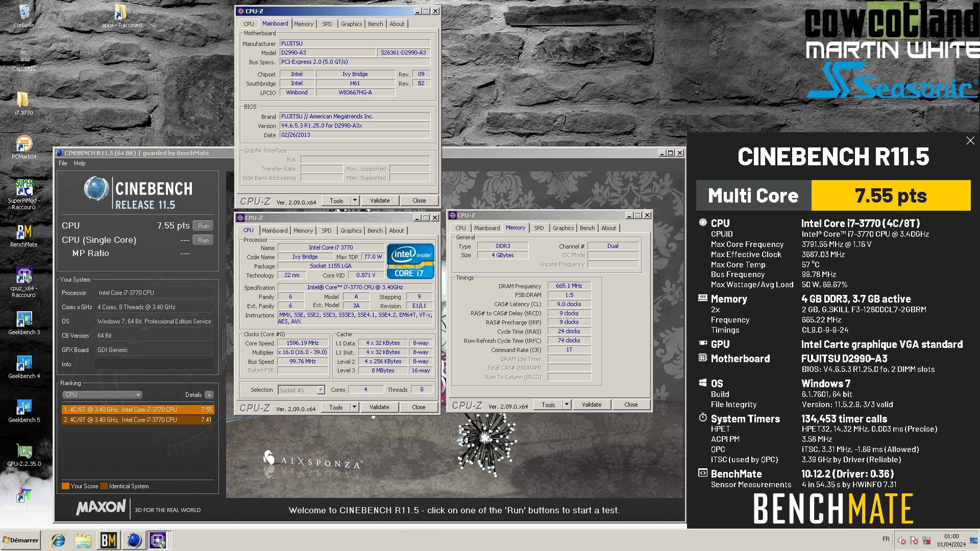980x551 pixels.
Task: Switch to CPU-Z taskbar button
Action: click(x=158, y=540)
